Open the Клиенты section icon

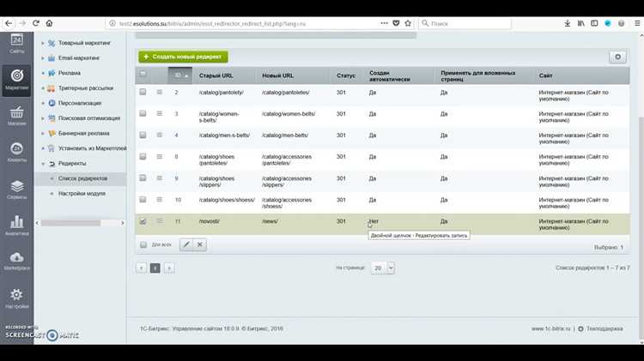click(17, 152)
